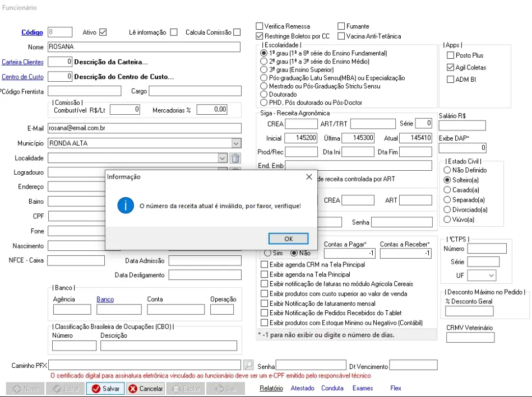Select 3º grau Ensino Superior option
Image resolution: width=532 pixels, height=397 pixels.
tap(263, 69)
